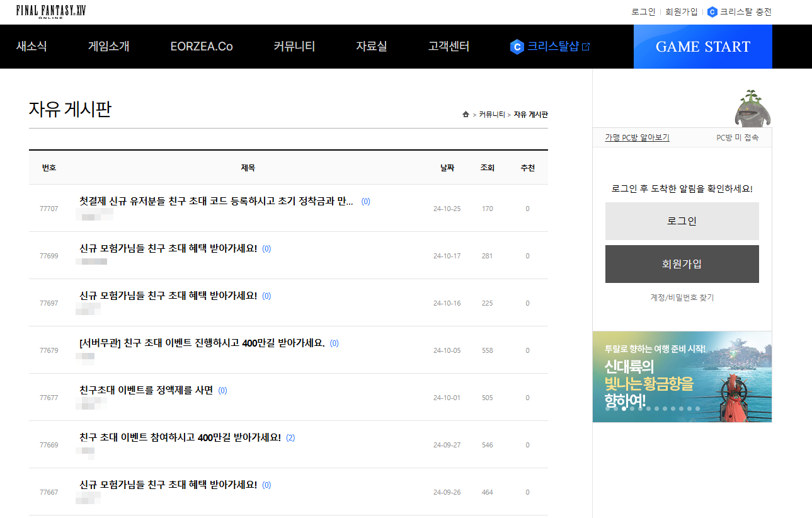The width and height of the screenshot is (812, 518).
Task: Select the third banner carousel dot
Action: point(624,408)
